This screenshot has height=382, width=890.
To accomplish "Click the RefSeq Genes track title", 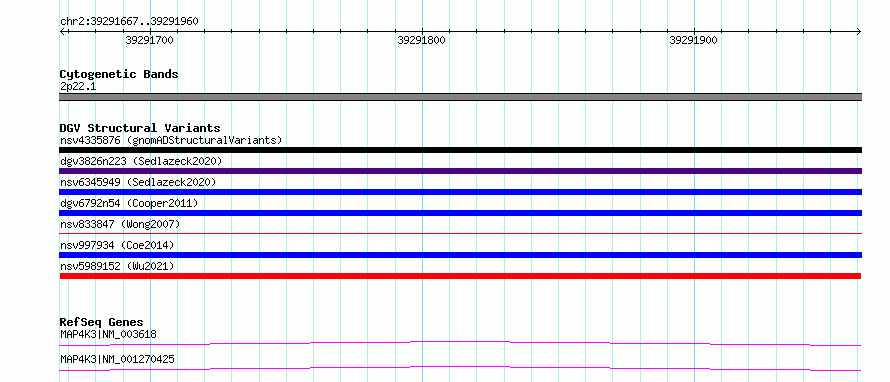I will [x=102, y=322].
